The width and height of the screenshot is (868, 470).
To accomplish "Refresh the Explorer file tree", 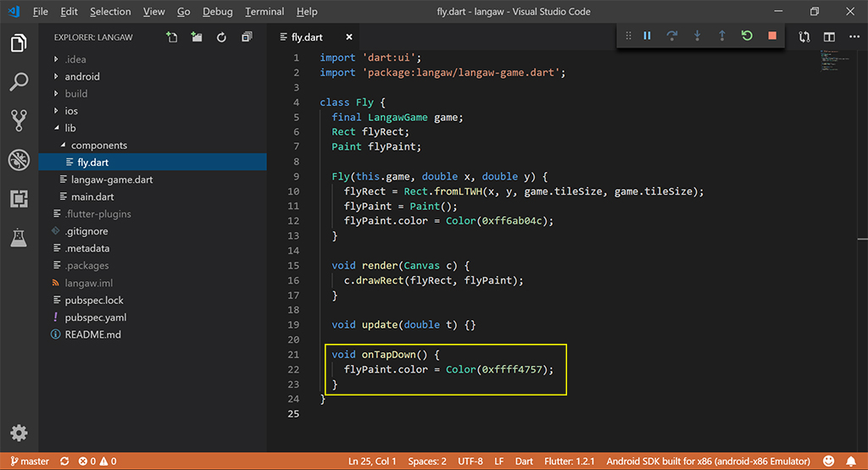I will [x=221, y=37].
